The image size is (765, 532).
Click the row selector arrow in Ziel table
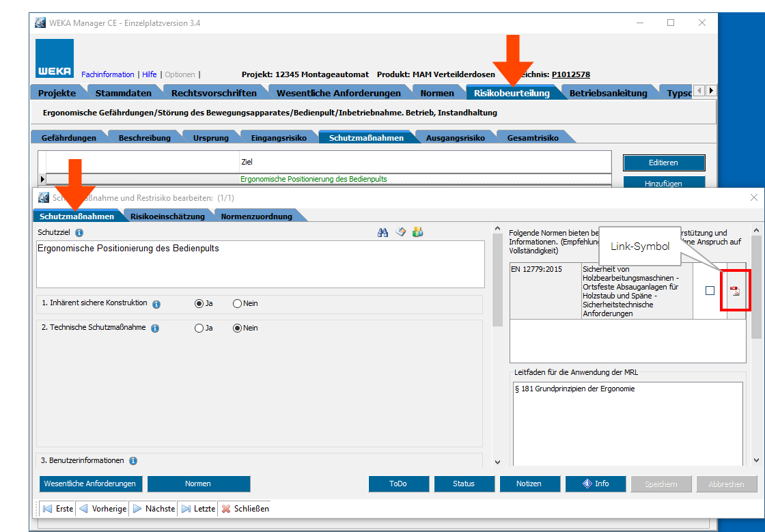(42, 179)
